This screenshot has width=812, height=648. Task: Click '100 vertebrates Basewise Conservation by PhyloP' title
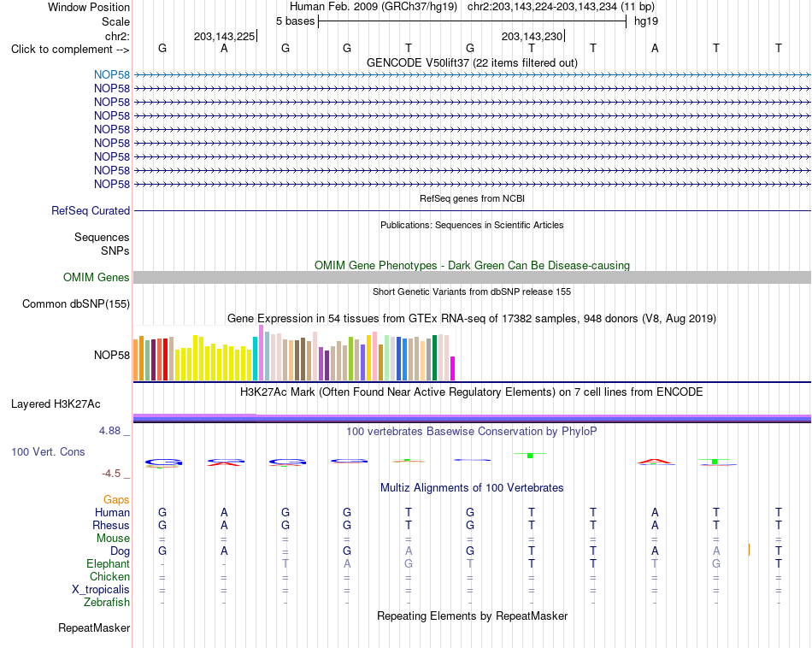tap(471, 432)
